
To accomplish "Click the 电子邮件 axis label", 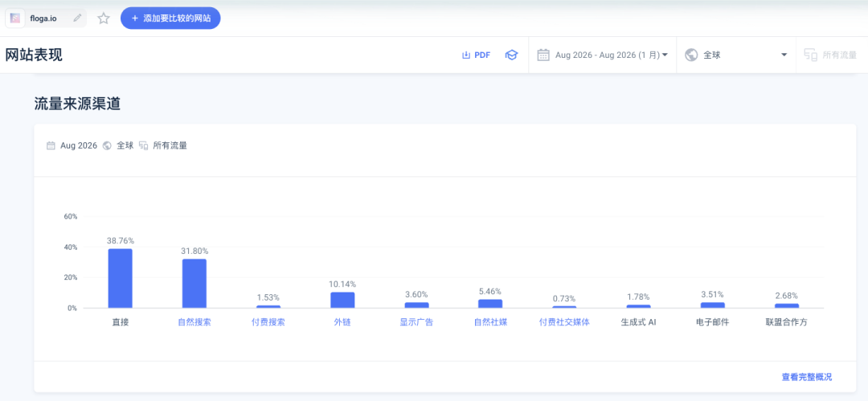I will pyautogui.click(x=713, y=322).
